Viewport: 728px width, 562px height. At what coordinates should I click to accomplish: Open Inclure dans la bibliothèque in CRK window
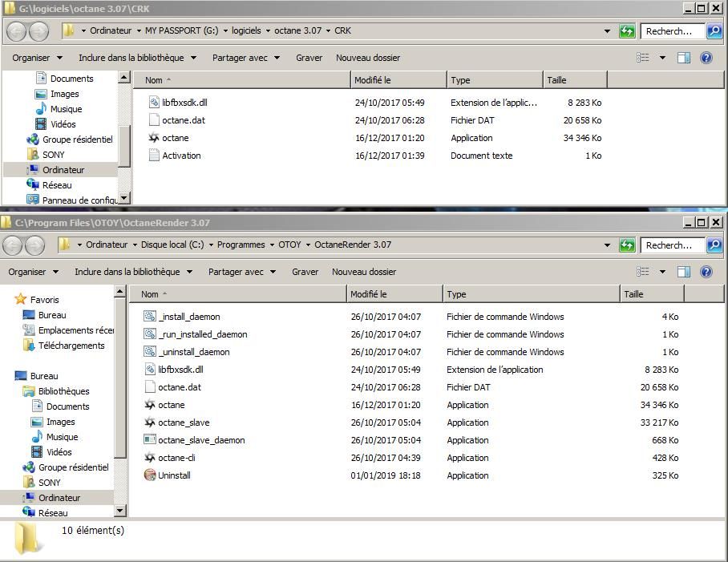[137, 58]
